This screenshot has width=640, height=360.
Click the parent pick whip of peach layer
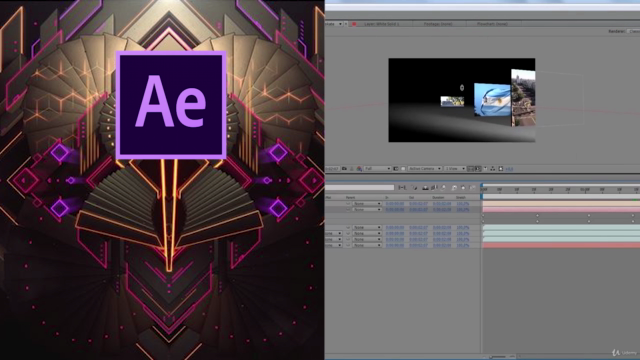pos(348,204)
